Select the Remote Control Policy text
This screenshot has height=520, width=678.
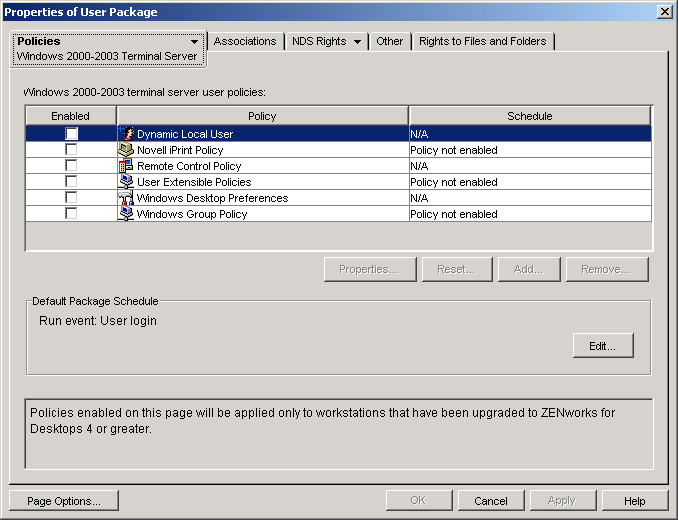click(x=189, y=166)
